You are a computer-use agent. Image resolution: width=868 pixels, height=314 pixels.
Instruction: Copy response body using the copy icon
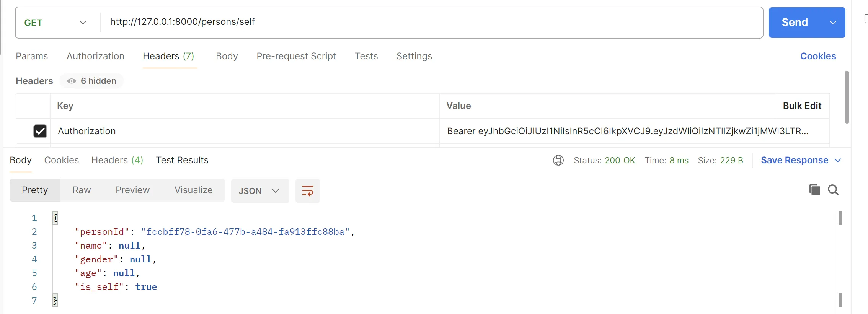click(814, 190)
